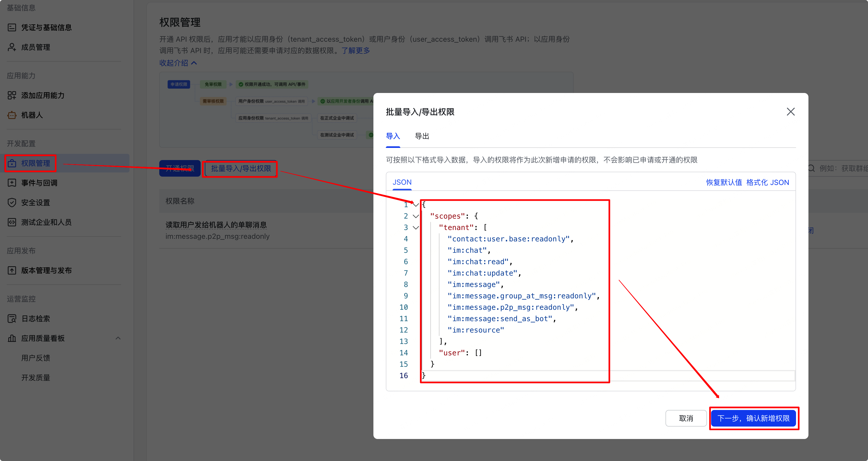Select the 权限管理 briefcase icon
The image size is (868, 461).
click(x=12, y=163)
